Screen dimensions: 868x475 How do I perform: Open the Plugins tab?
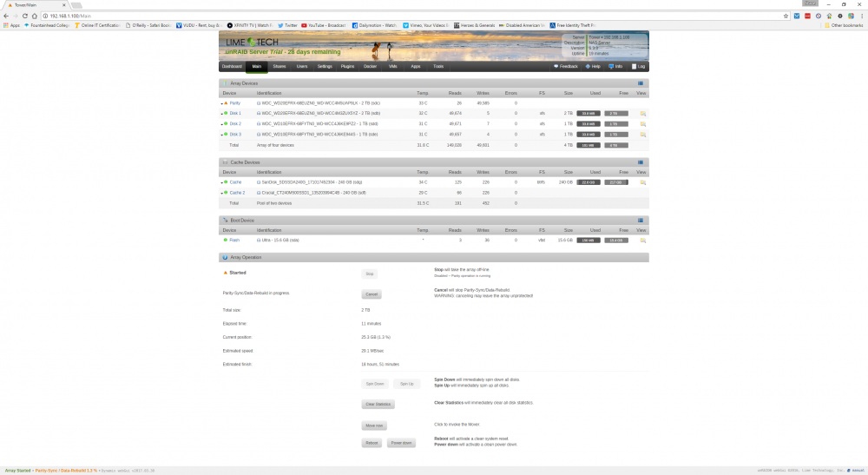pos(348,67)
